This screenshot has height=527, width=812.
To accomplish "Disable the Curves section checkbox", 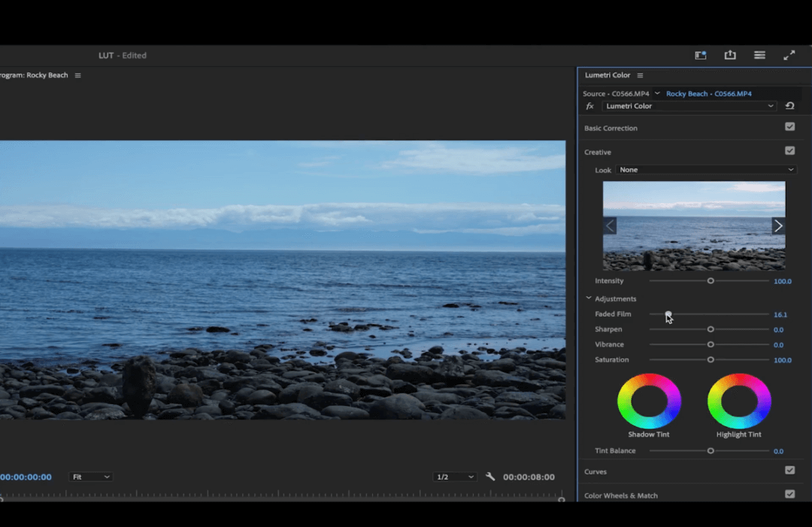I will [x=789, y=470].
